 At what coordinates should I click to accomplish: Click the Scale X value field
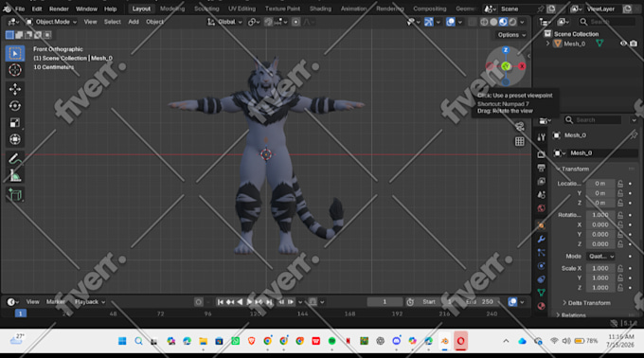tap(600, 268)
